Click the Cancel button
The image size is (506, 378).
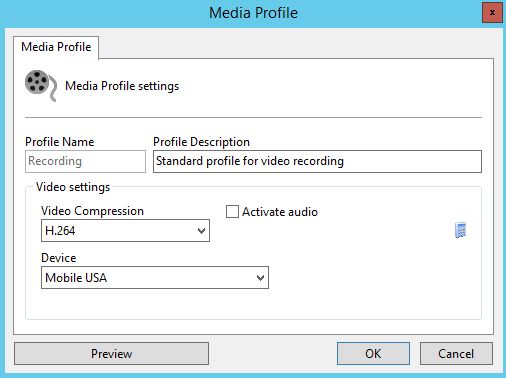pyautogui.click(x=456, y=353)
